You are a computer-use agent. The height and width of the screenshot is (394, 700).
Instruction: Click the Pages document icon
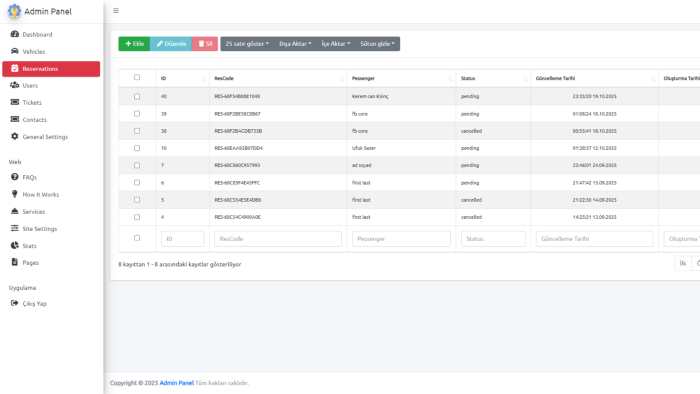pos(15,262)
